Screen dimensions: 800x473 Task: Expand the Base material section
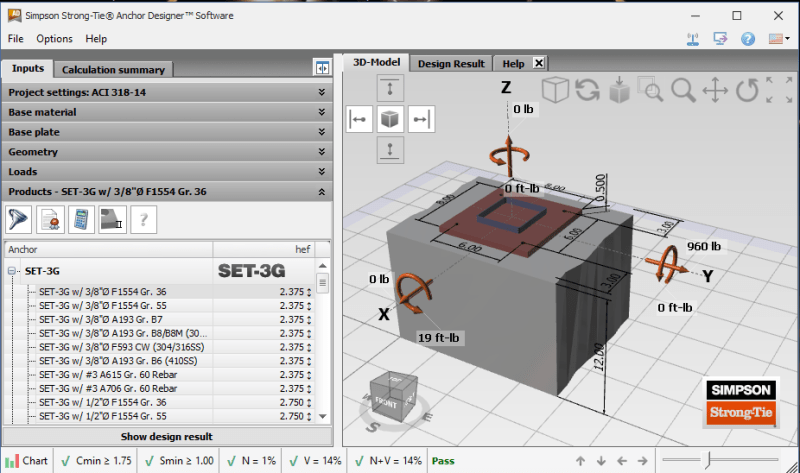[x=167, y=112]
